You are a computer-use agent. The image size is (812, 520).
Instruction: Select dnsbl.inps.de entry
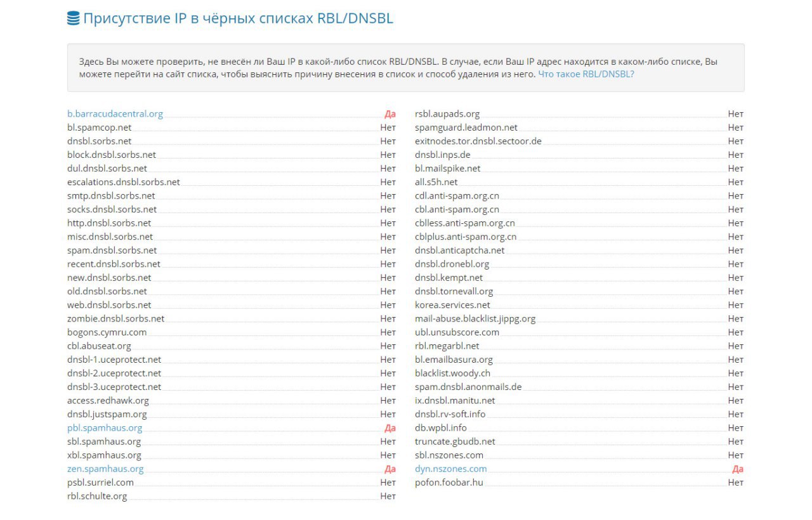point(443,154)
